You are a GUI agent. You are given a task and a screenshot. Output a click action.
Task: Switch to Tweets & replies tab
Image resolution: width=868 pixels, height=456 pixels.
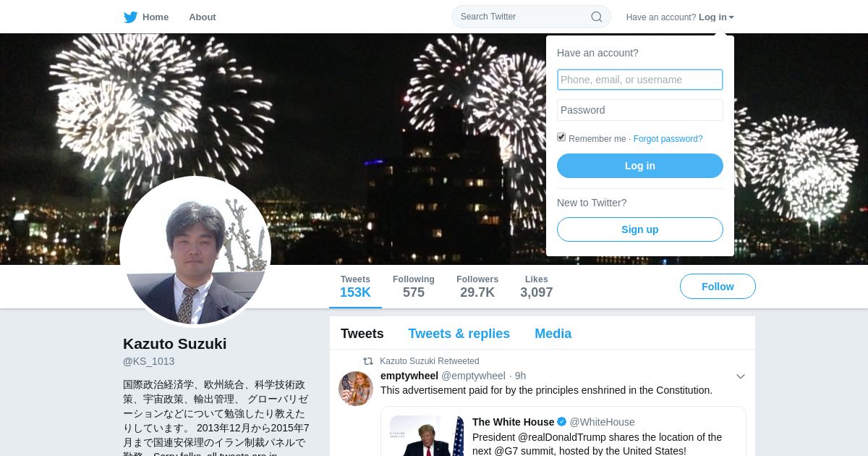coord(459,334)
